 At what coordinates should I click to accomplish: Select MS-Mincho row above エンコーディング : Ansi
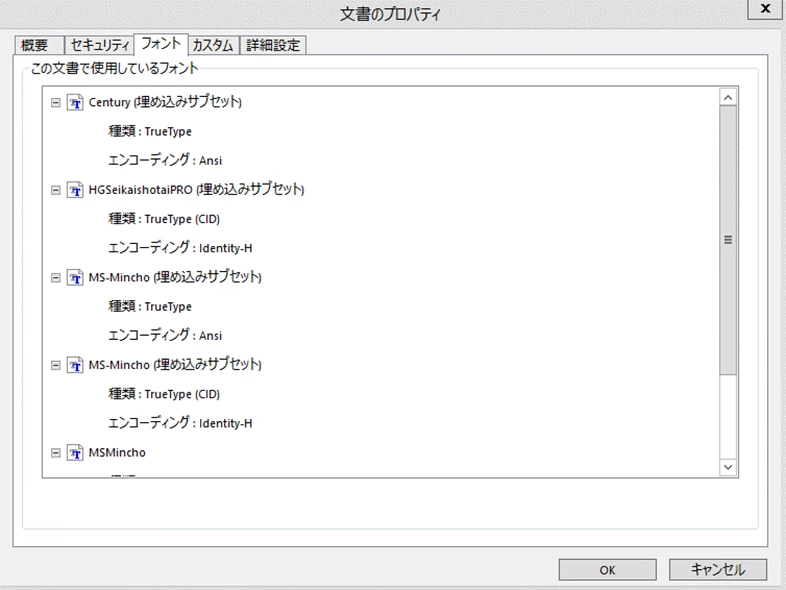[x=175, y=277]
